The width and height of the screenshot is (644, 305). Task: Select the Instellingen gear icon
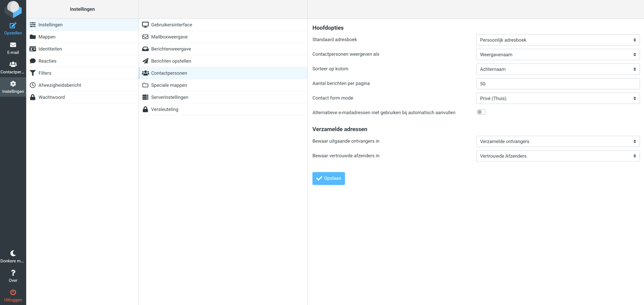(x=13, y=84)
